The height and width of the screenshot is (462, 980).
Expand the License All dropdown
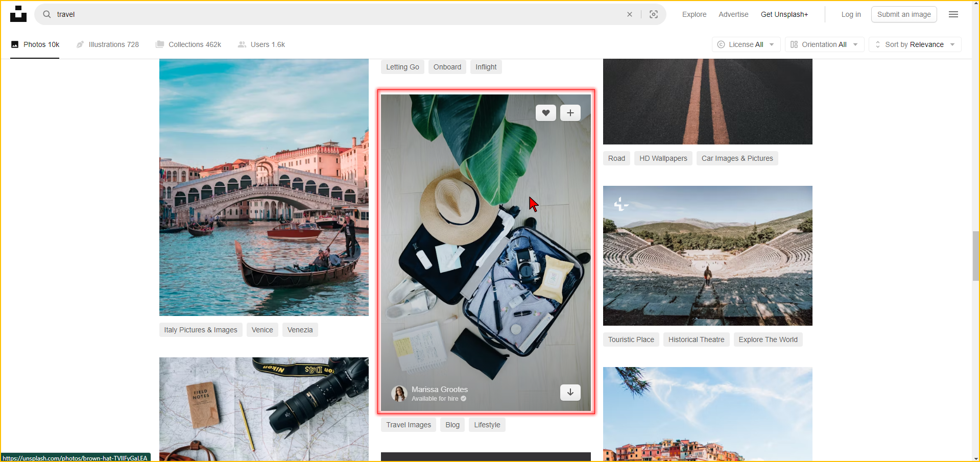pos(746,44)
